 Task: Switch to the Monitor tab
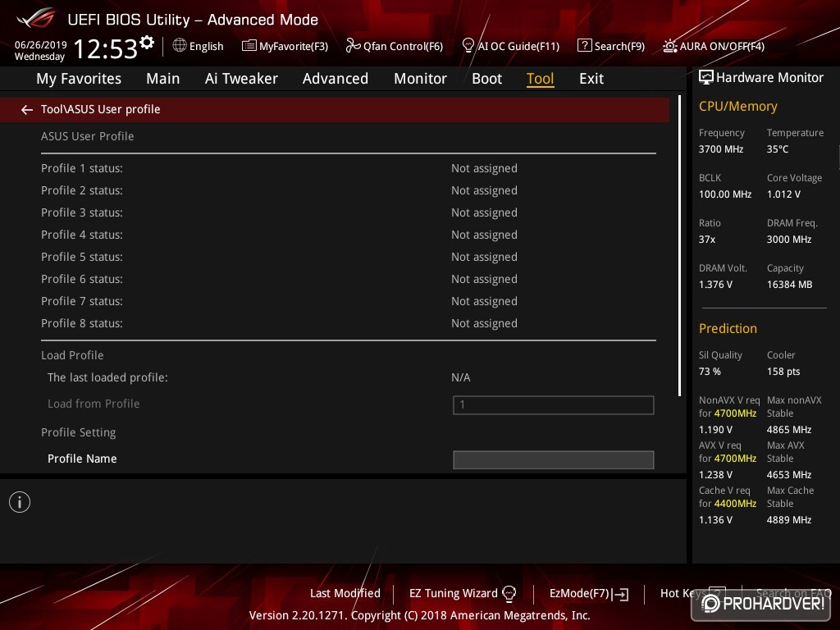(x=420, y=79)
